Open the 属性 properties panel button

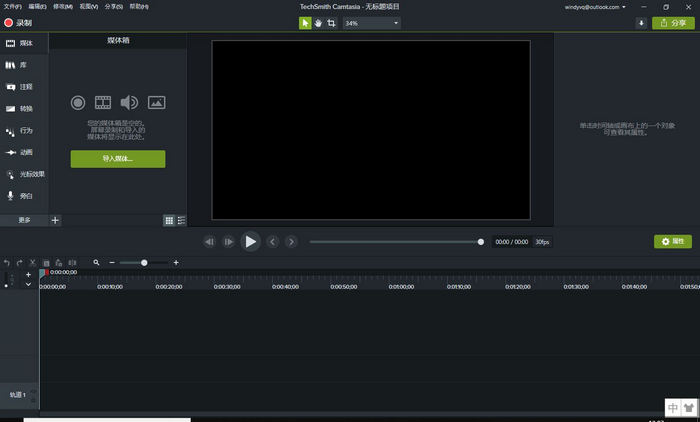673,242
